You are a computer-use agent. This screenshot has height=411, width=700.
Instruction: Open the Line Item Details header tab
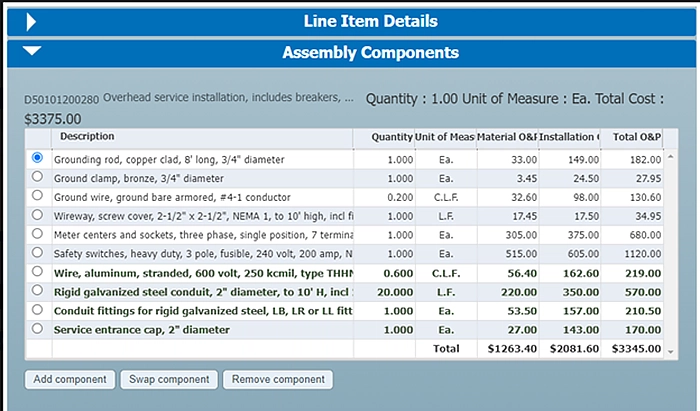tap(351, 22)
